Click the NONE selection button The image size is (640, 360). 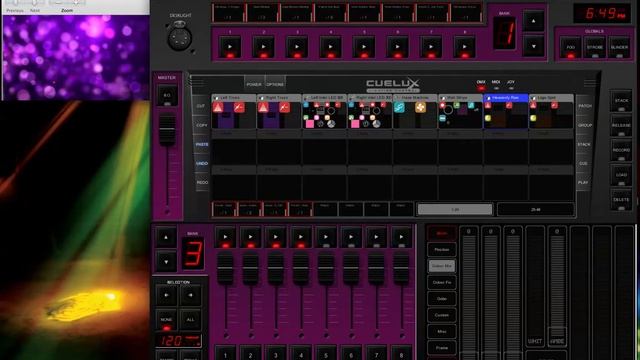(167, 320)
